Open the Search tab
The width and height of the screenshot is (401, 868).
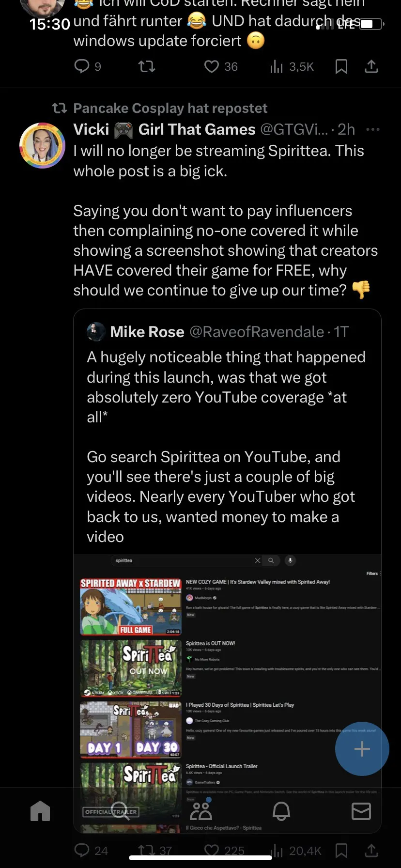(x=120, y=811)
